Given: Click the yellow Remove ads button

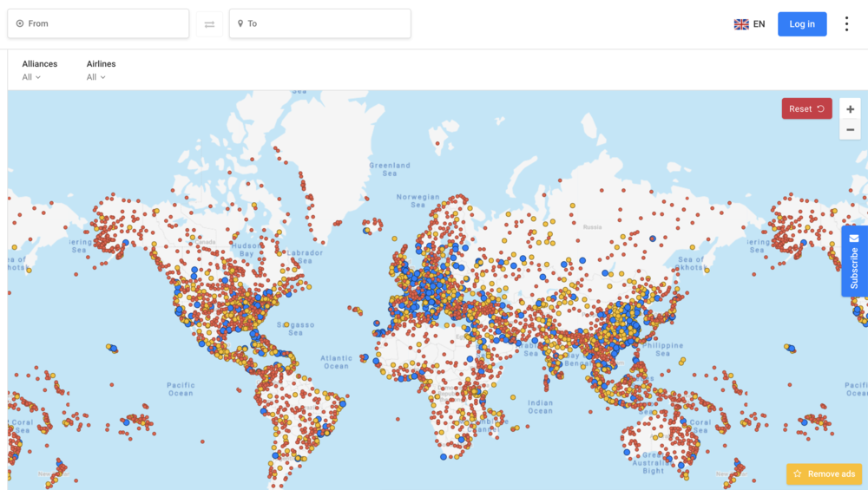Looking at the screenshot, I should (x=824, y=474).
